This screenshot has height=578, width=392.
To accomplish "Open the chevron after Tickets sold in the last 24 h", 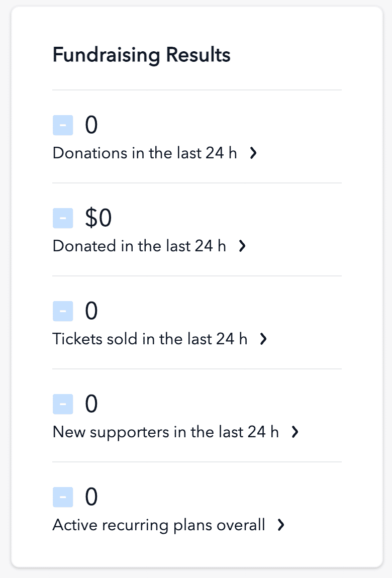I will pyautogui.click(x=263, y=339).
